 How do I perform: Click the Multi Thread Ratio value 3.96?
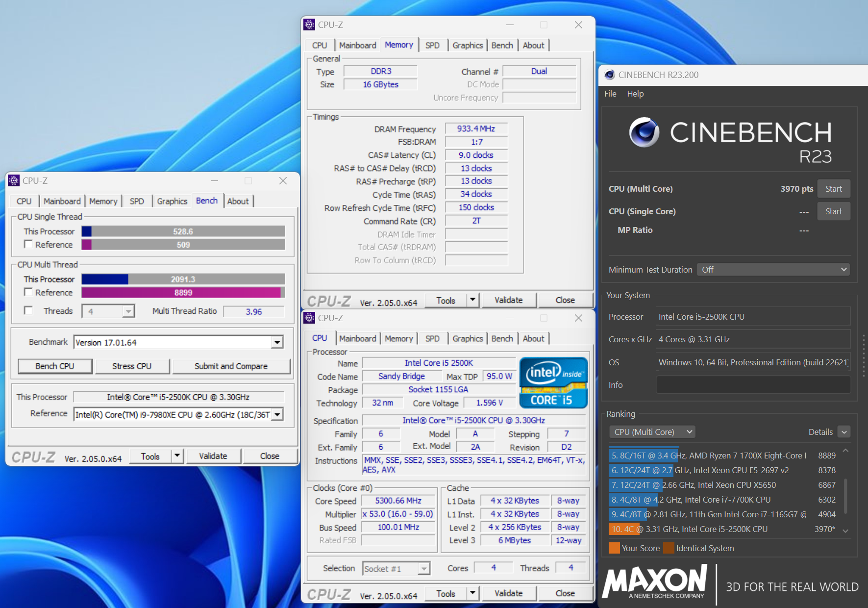pos(253,311)
